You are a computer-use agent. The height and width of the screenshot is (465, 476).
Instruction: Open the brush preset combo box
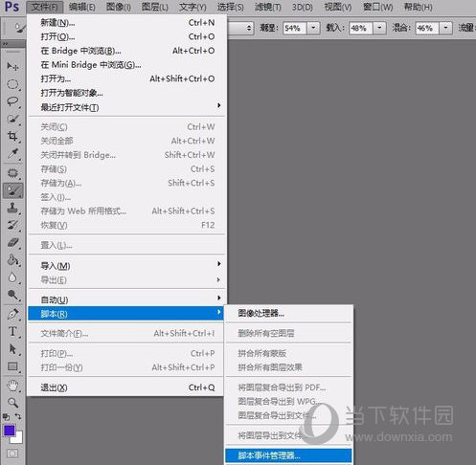[x=240, y=28]
